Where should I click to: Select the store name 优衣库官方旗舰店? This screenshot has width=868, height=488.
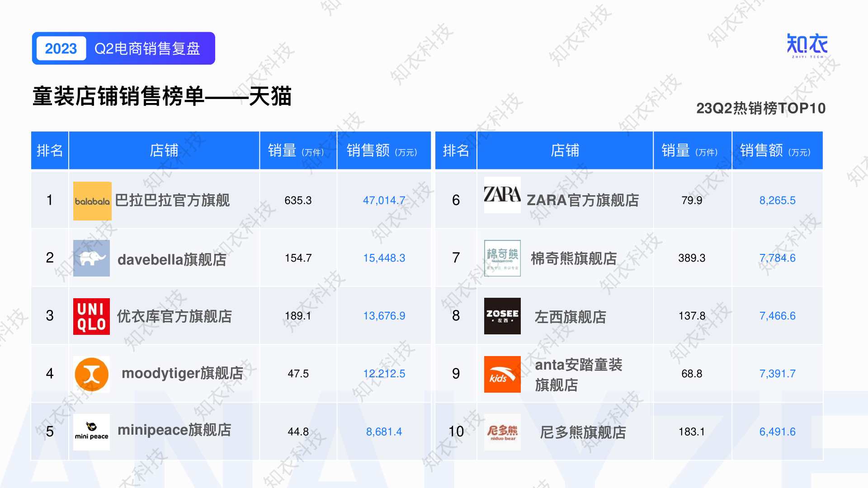175,317
